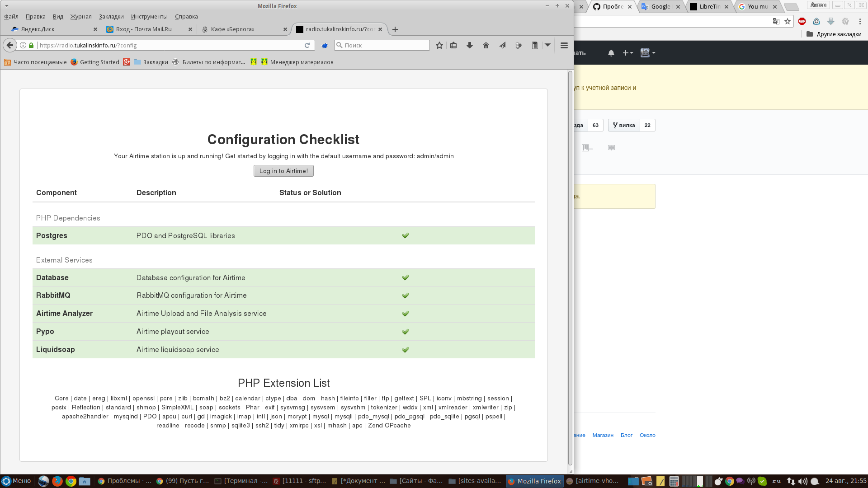Open the GitHub user avatar dropdown
Image resolution: width=868 pixels, height=488 pixels.
pos(647,53)
